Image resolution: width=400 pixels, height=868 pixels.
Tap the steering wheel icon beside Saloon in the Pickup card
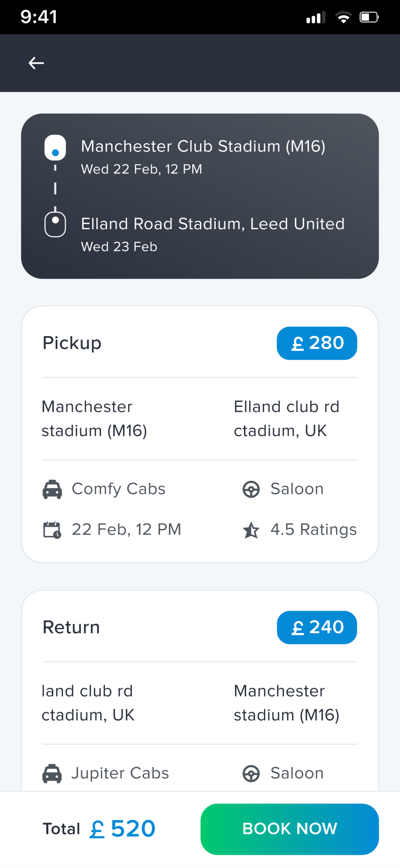251,489
